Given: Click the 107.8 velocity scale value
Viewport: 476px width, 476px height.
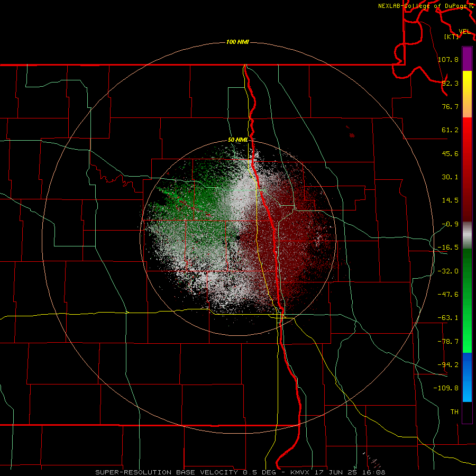Looking at the screenshot, I should point(448,59).
